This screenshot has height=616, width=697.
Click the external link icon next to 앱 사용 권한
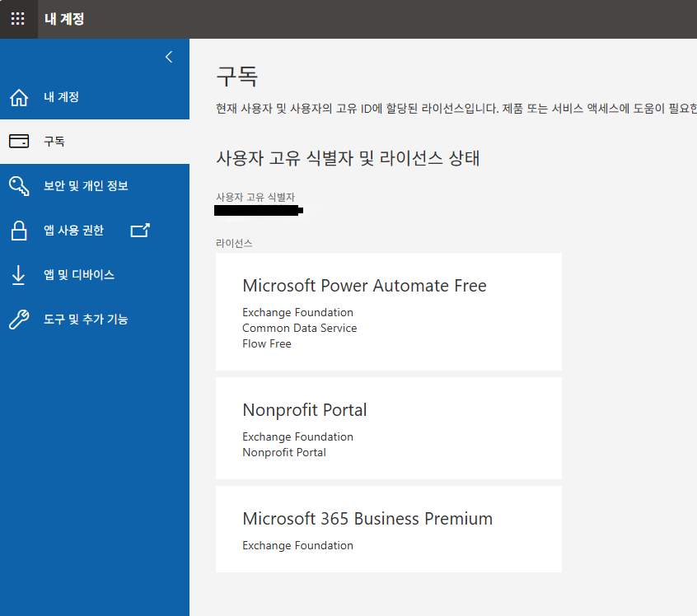140,231
